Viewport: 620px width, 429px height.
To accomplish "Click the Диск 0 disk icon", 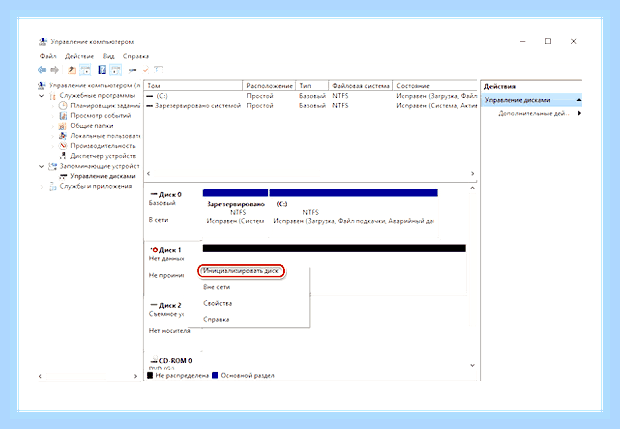I will click(x=154, y=194).
